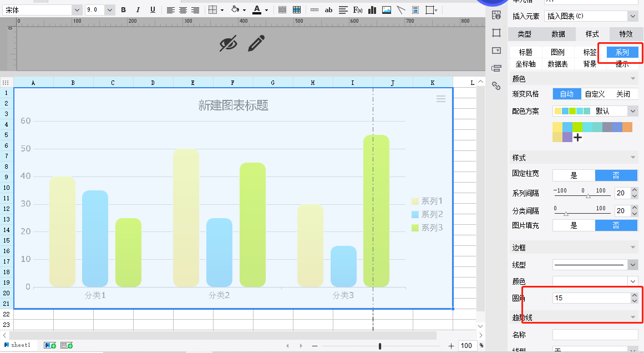The image size is (644, 353).
Task: Click the zoom slider handle in status bar
Action: pos(380,346)
